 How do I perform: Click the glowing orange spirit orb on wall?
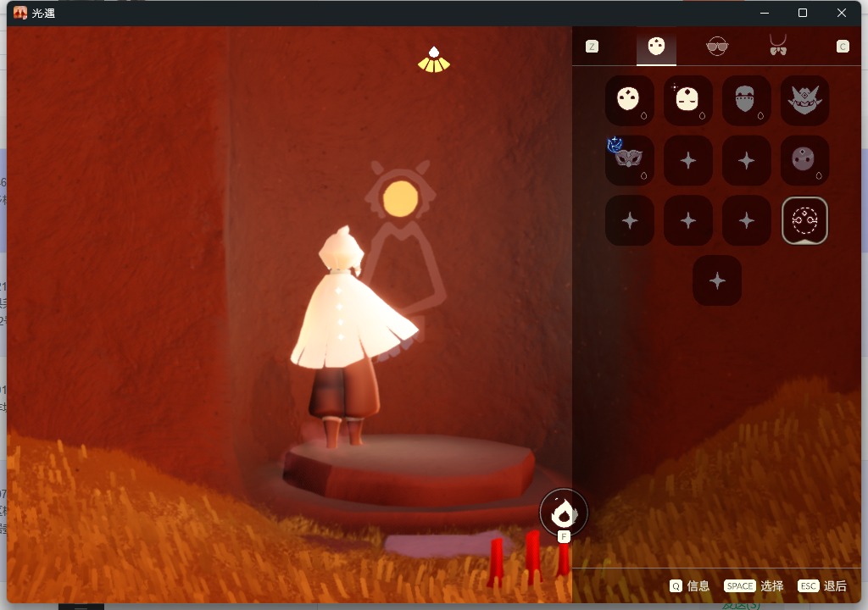pos(400,198)
